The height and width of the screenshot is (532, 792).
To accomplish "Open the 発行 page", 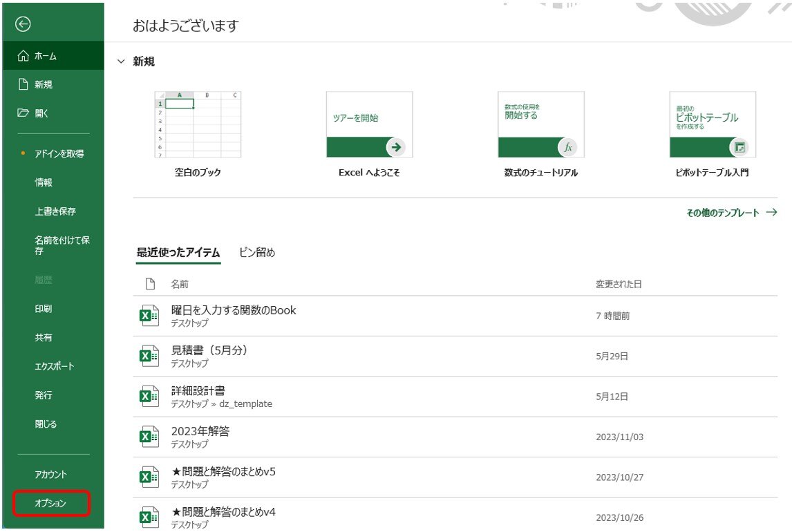I will (53, 395).
